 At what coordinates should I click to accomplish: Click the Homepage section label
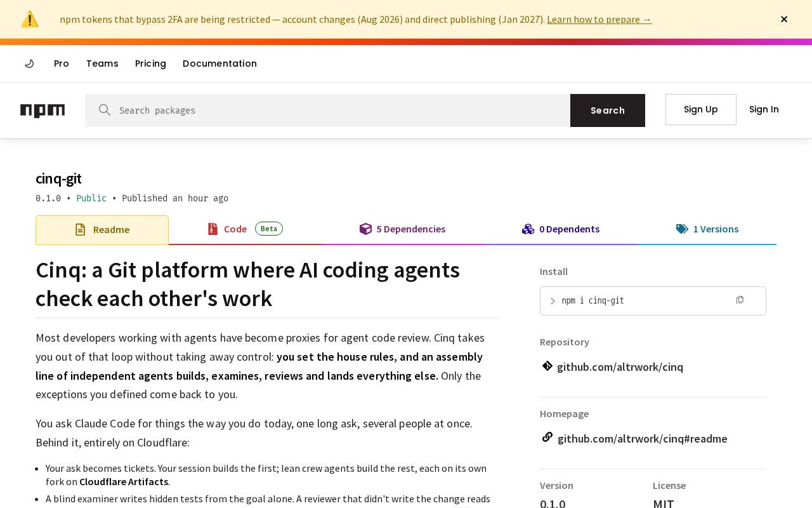coord(564,413)
